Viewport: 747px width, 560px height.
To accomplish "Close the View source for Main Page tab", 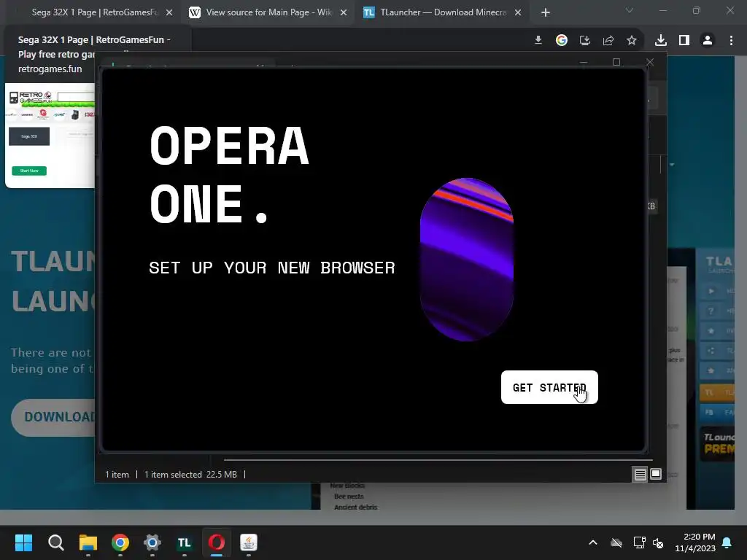I will tap(344, 13).
